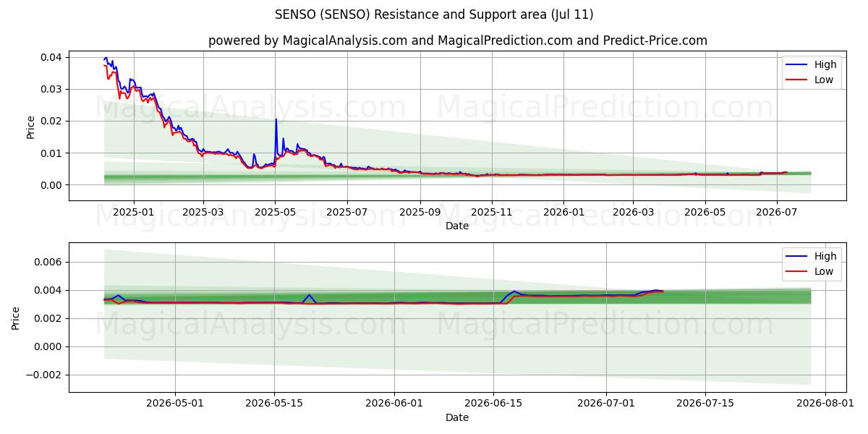This screenshot has height=434, width=868.
Task: Click the 'Date' axis label under the top chart
Action: pyautogui.click(x=456, y=226)
